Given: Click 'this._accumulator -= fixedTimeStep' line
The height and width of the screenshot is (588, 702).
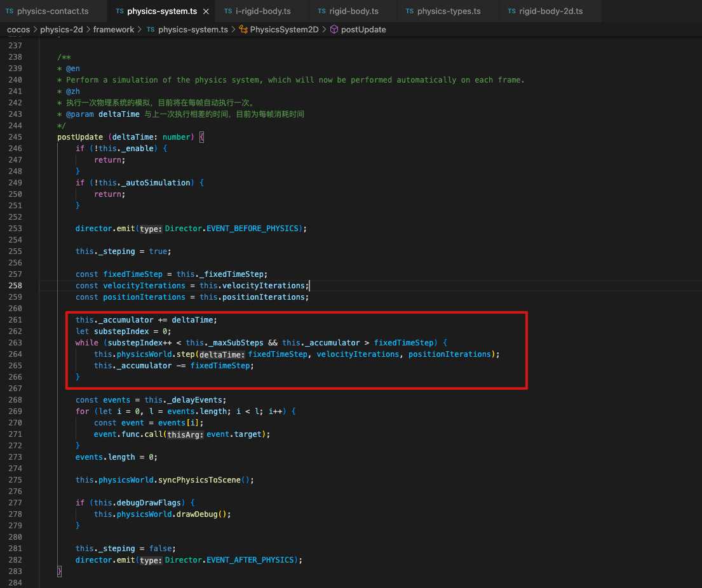Looking at the screenshot, I should pos(173,366).
